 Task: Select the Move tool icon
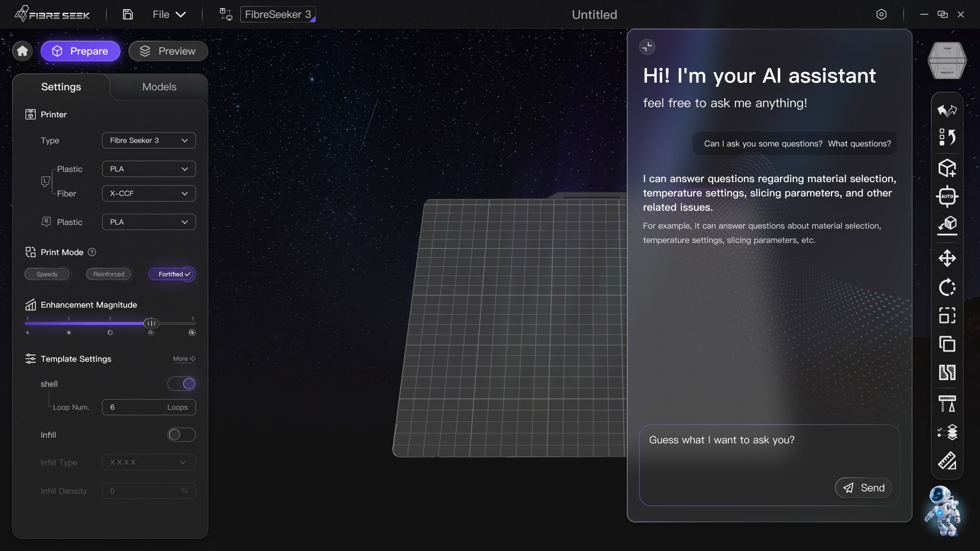click(947, 258)
